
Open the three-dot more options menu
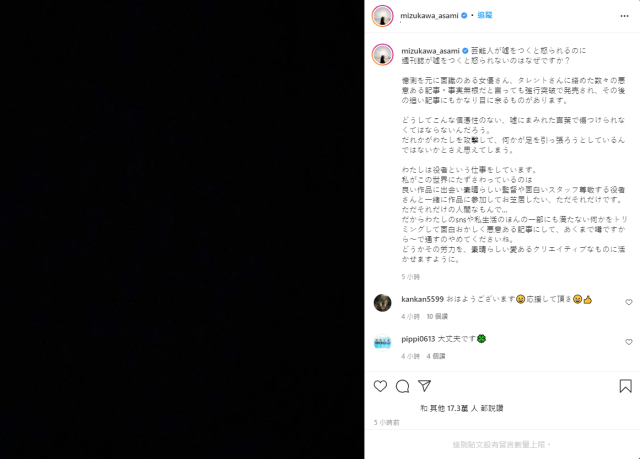624,16
